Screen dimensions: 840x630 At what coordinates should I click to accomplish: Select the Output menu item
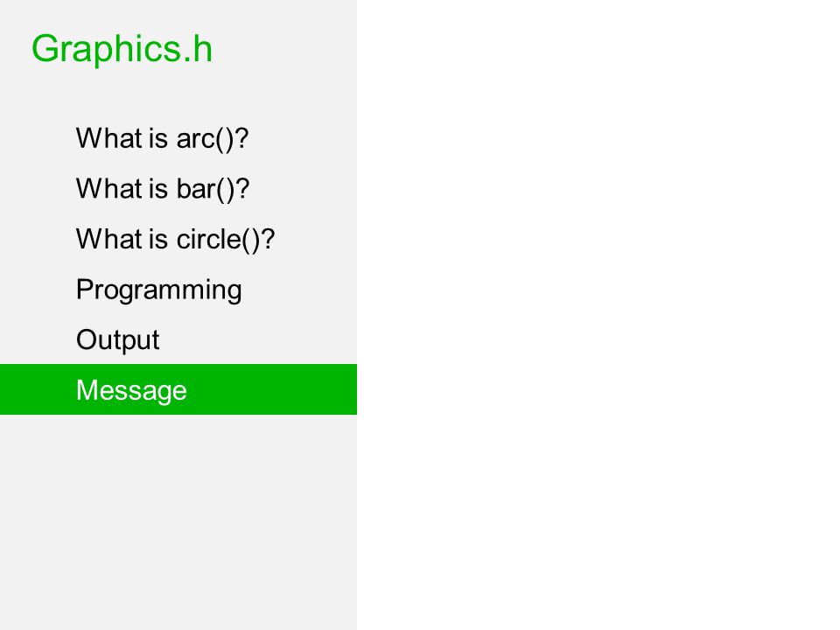point(118,339)
